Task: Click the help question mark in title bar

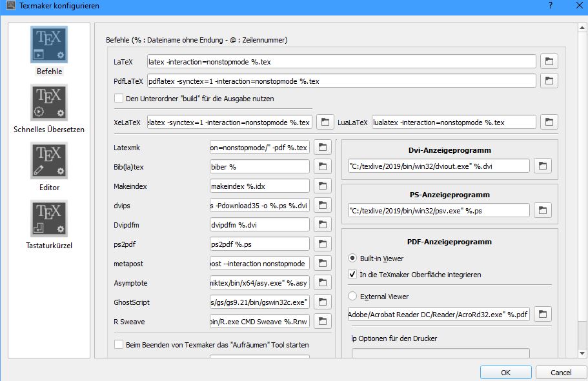Action: click(551, 6)
